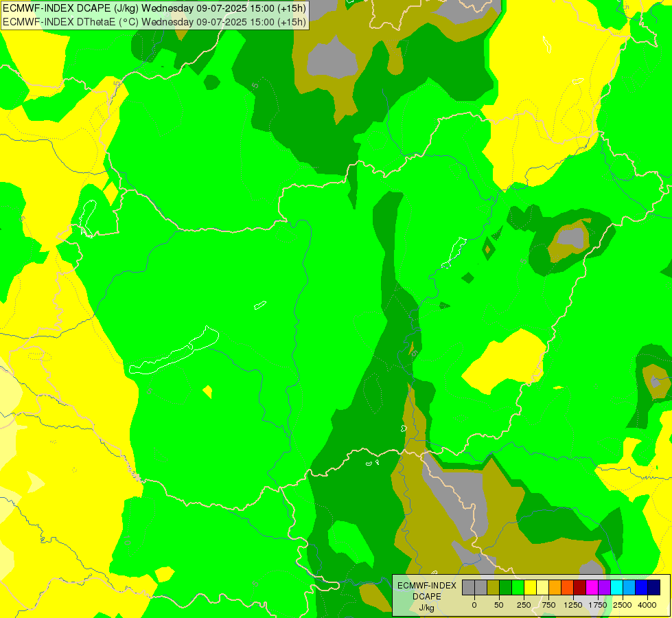Click the gray swatch adjacent to olive swatch
This screenshot has height=618, width=672.
(x=481, y=587)
